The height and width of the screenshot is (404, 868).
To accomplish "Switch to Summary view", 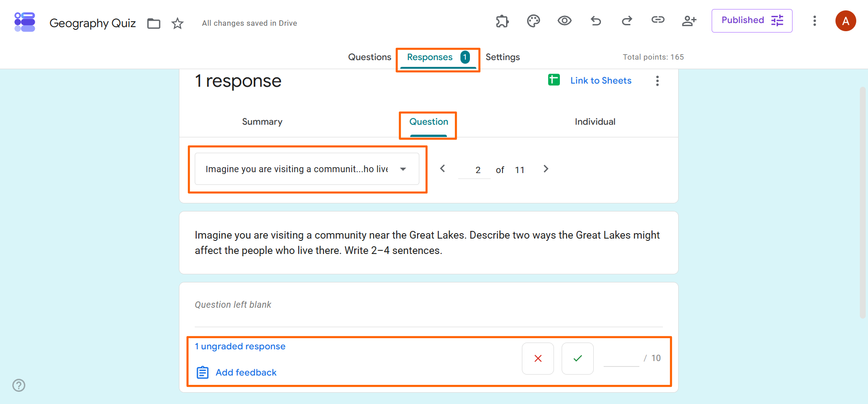I will (x=262, y=122).
